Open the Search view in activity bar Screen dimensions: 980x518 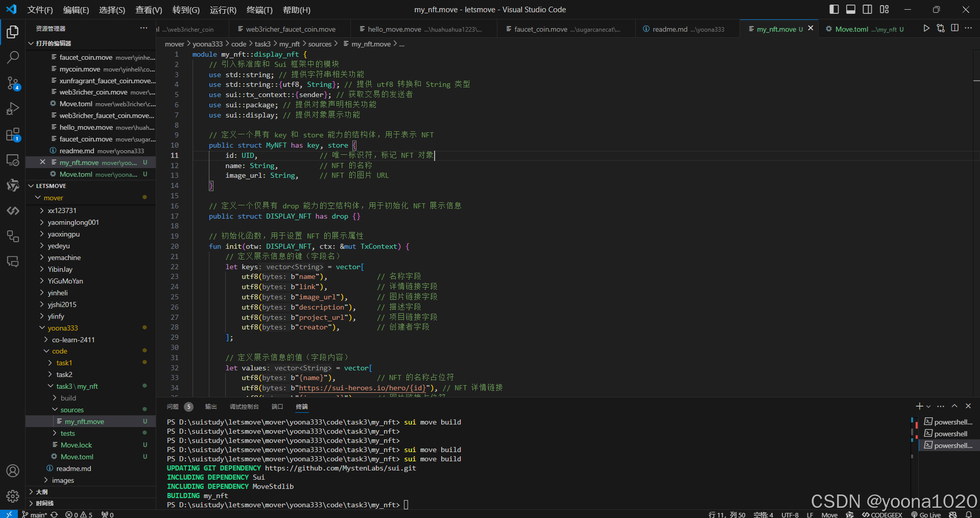coord(13,57)
